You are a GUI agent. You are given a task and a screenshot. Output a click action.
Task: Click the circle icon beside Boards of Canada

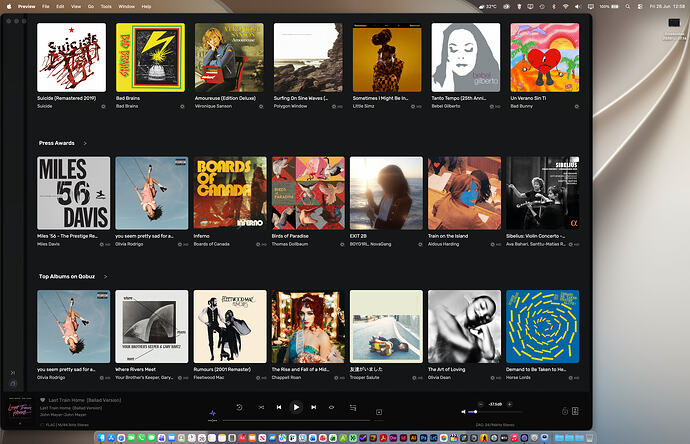pyautogui.click(x=258, y=245)
